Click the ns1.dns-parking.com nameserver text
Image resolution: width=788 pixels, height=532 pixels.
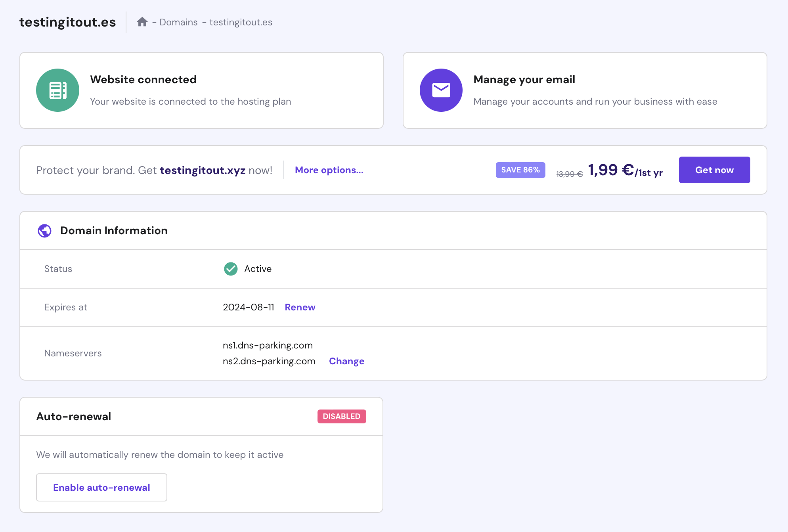coord(268,345)
